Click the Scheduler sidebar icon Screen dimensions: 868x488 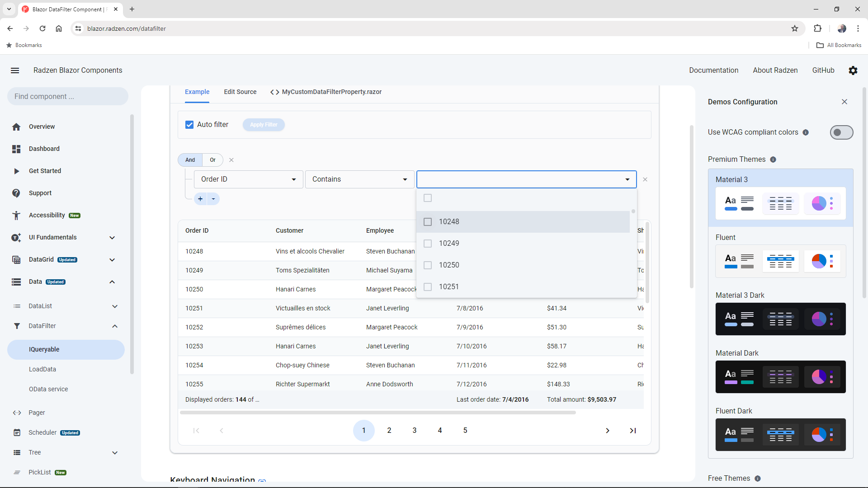click(x=17, y=432)
